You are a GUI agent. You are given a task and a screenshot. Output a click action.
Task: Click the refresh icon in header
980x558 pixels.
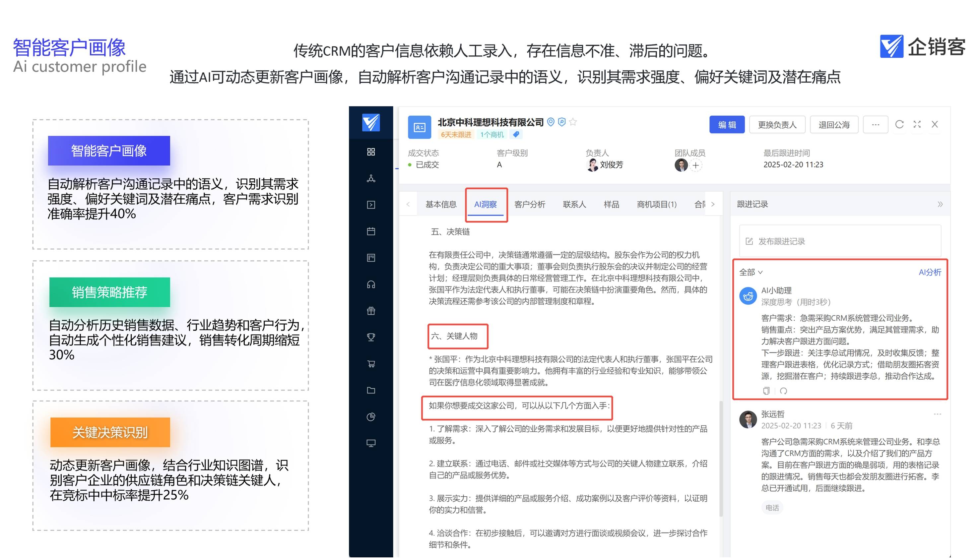point(899,124)
